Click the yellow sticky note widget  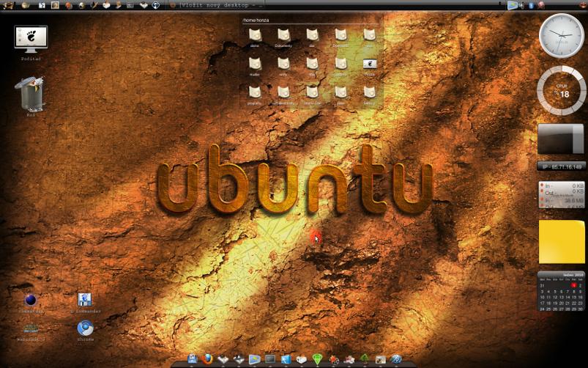point(562,241)
